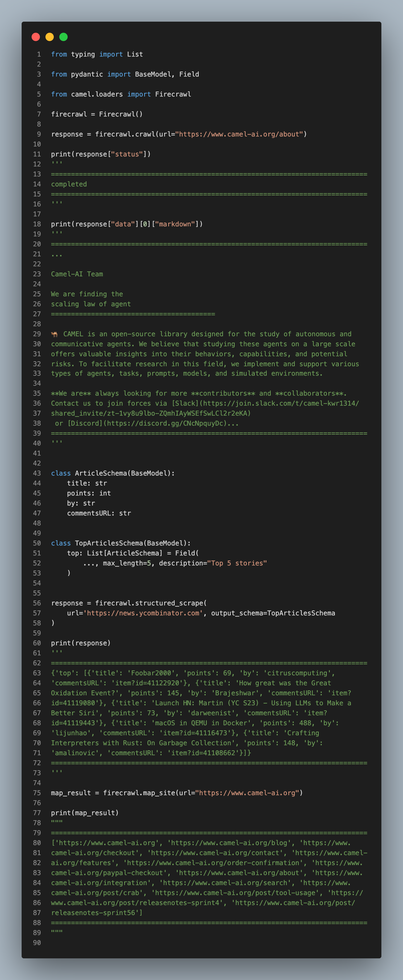Click line number 50 in the gutter

point(37,543)
